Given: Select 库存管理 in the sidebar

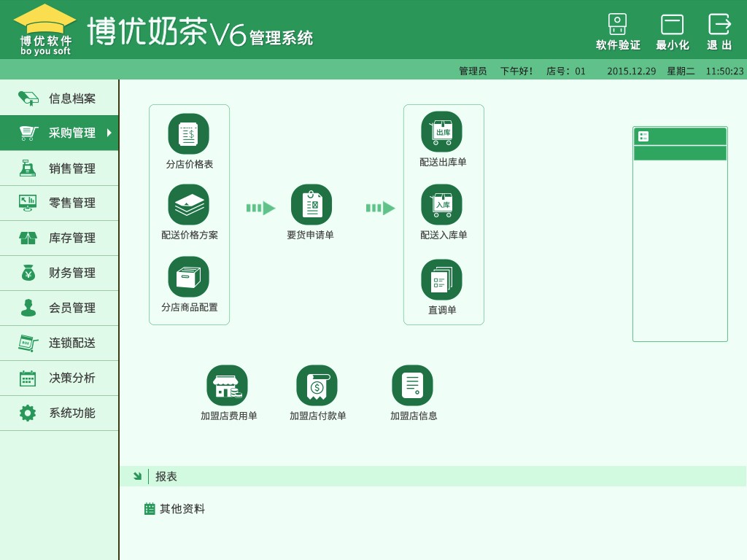Looking at the screenshot, I should click(59, 238).
